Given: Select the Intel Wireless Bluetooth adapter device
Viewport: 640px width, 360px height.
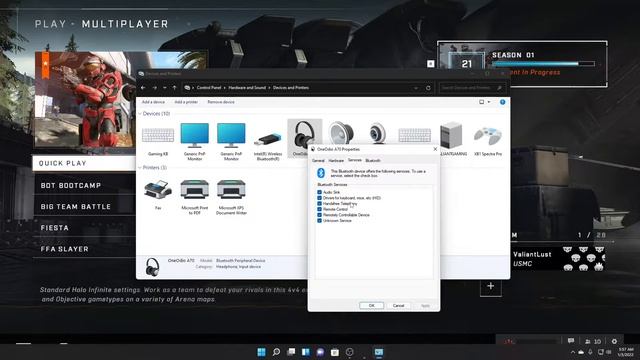Looking at the screenshot, I should tap(268, 144).
